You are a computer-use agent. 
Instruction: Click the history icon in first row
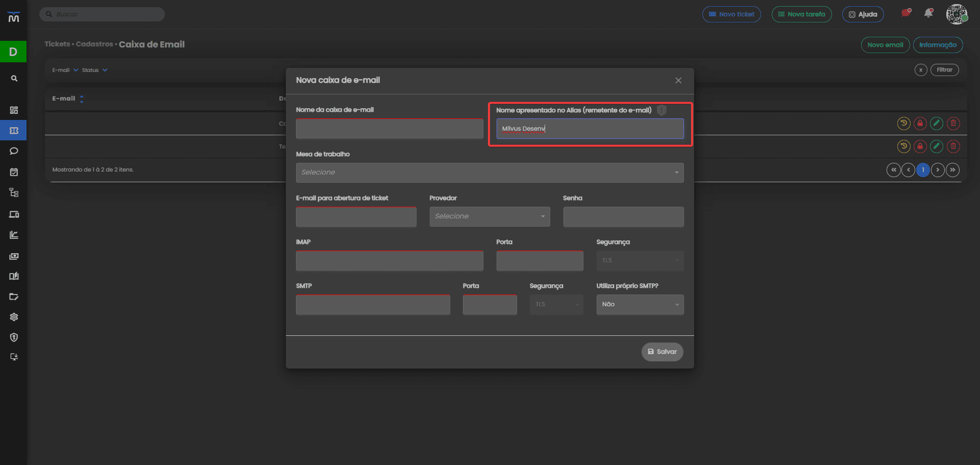(903, 123)
